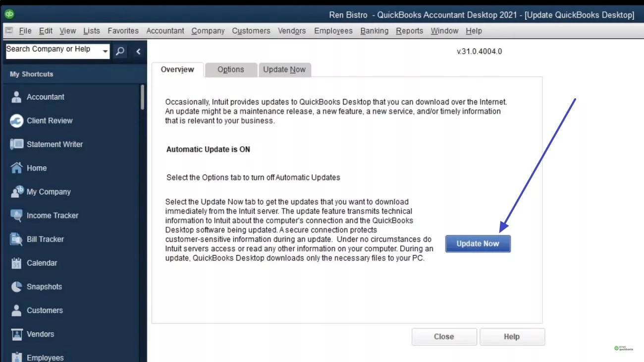Switch to the Update Now tab
This screenshot has height=362, width=644.
pos(285,69)
